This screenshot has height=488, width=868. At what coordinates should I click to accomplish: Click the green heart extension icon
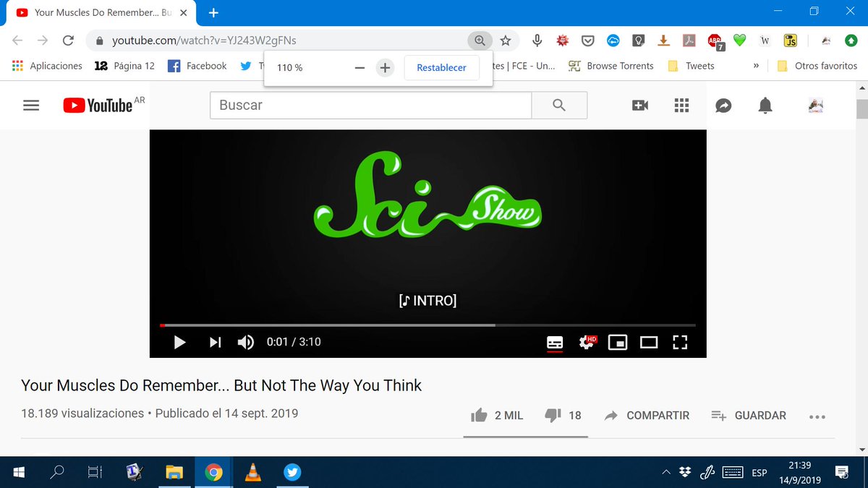tap(739, 40)
